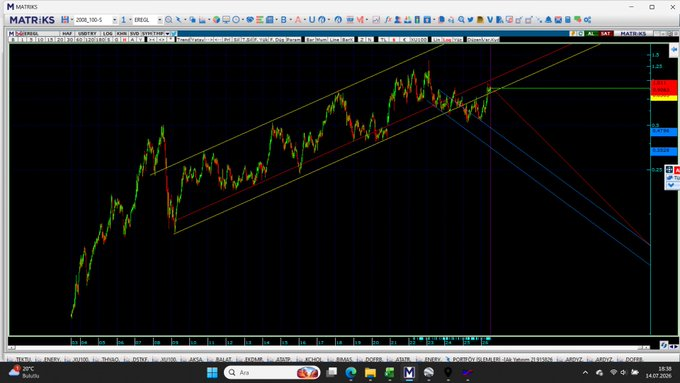The image size is (680, 383).
Task: Open the blue Twitter bird toolbar icon
Action: 470,20
